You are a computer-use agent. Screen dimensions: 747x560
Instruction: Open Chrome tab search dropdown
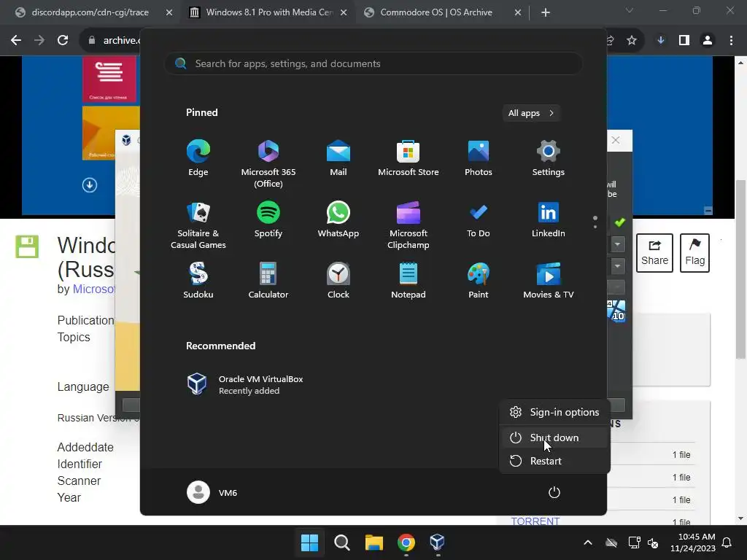pyautogui.click(x=630, y=10)
